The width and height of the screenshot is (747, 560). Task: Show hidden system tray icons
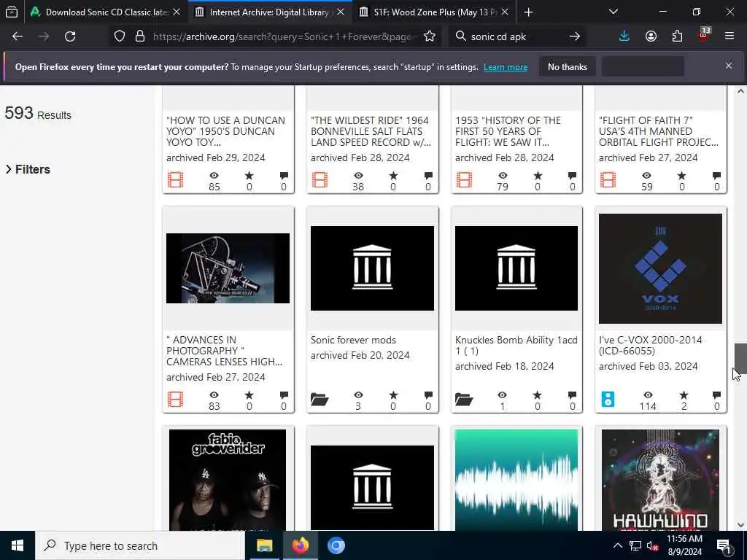click(617, 545)
